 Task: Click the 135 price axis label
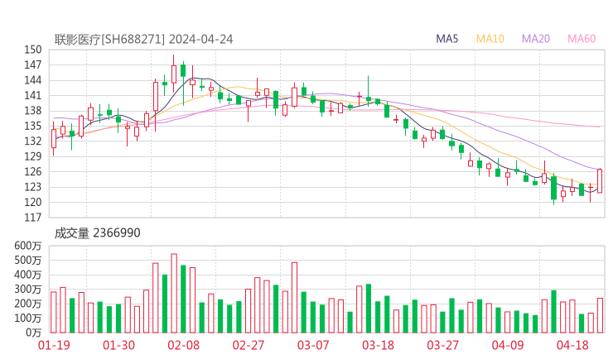(x=33, y=126)
